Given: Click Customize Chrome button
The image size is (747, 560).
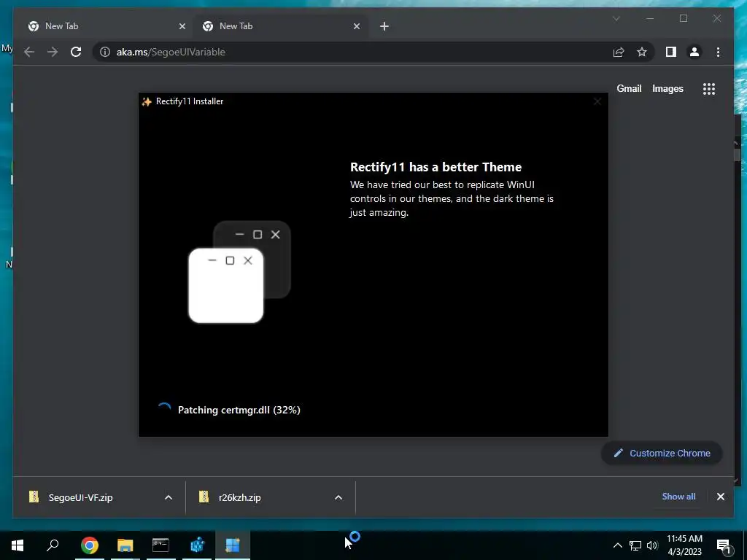Looking at the screenshot, I should 662,453.
